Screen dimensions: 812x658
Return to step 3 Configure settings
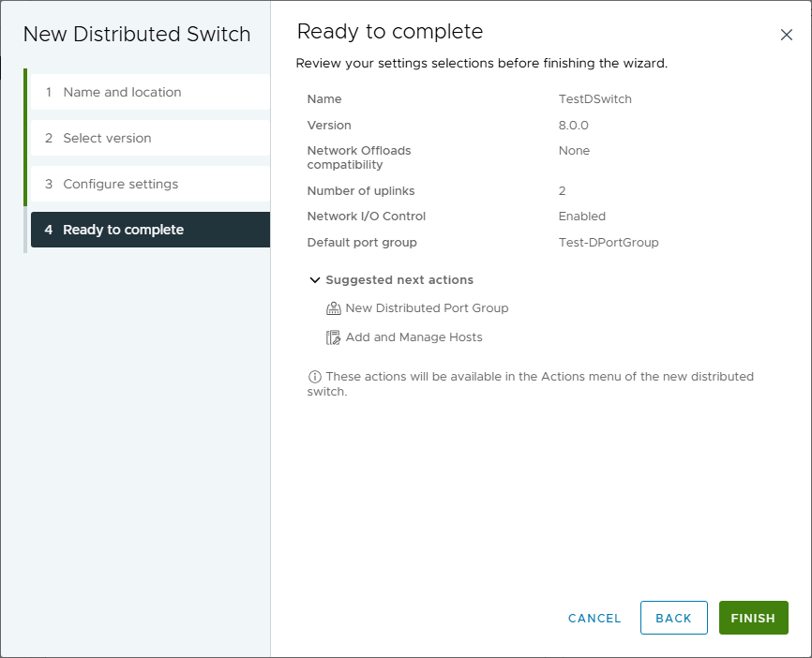pyautogui.click(x=120, y=184)
